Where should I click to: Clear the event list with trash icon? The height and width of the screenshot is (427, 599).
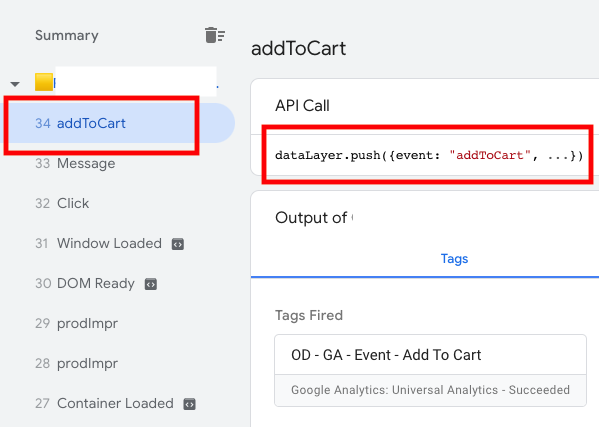[x=215, y=35]
